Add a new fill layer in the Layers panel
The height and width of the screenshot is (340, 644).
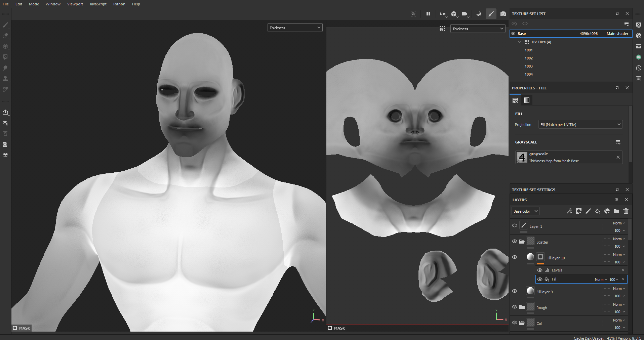point(598,211)
